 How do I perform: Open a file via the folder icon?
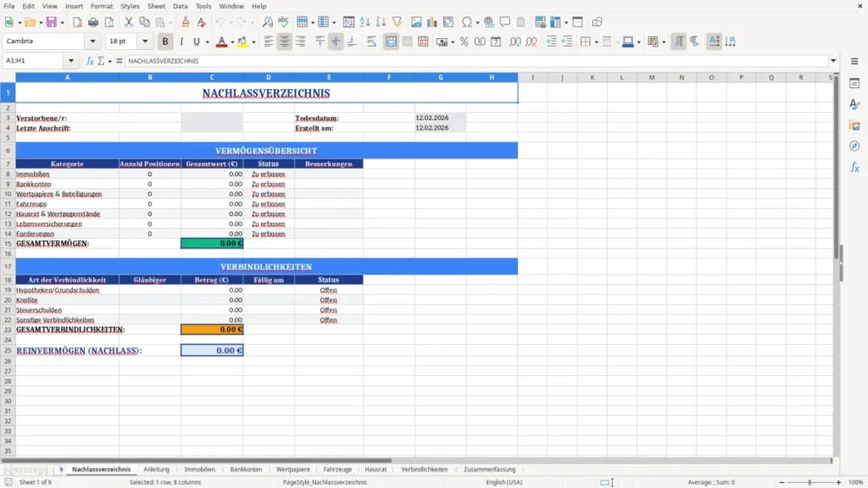[30, 22]
